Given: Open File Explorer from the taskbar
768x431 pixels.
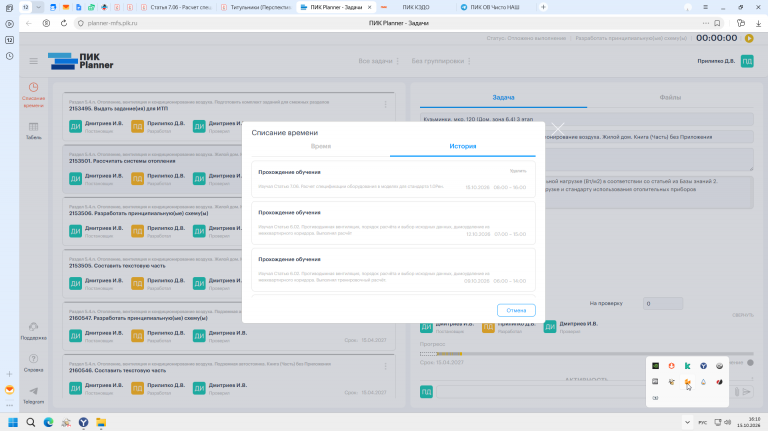Looking at the screenshot, I should pyautogui.click(x=101, y=422).
